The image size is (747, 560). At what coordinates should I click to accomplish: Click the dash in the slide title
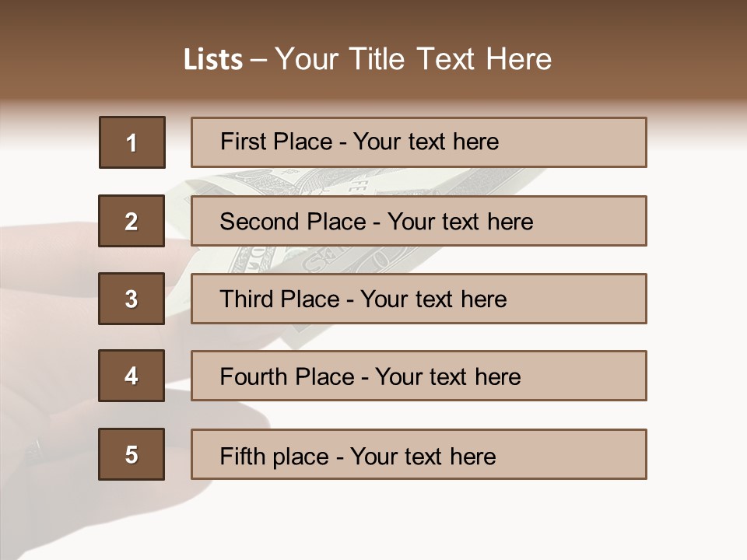coord(259,60)
